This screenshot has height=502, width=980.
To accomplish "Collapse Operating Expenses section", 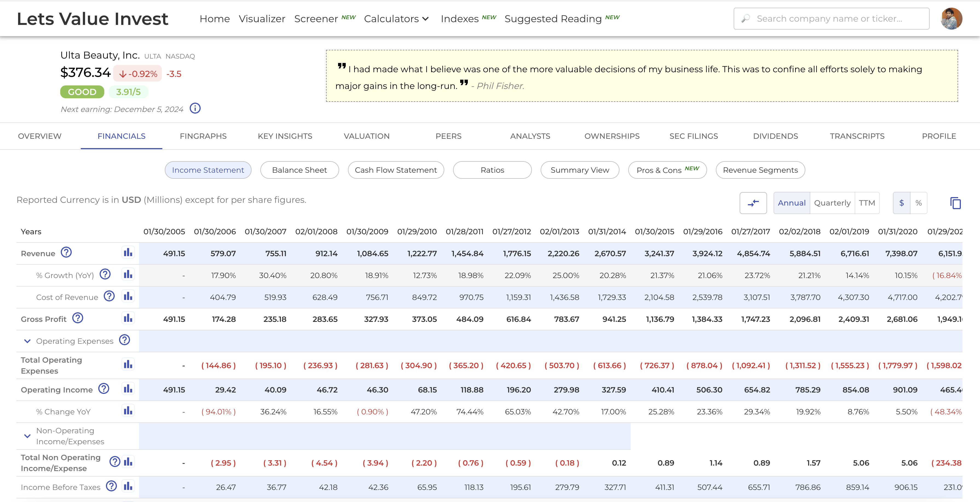I will 27,341.
